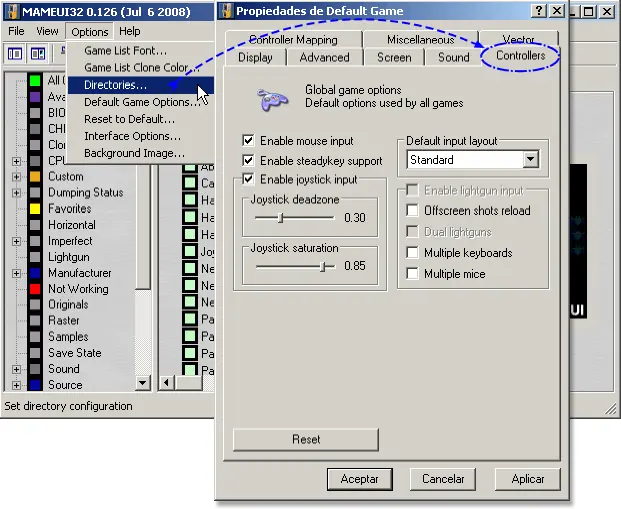This screenshot has height=509, width=621.
Task: Choose Default Game Options menu entry
Action: pyautogui.click(x=141, y=102)
